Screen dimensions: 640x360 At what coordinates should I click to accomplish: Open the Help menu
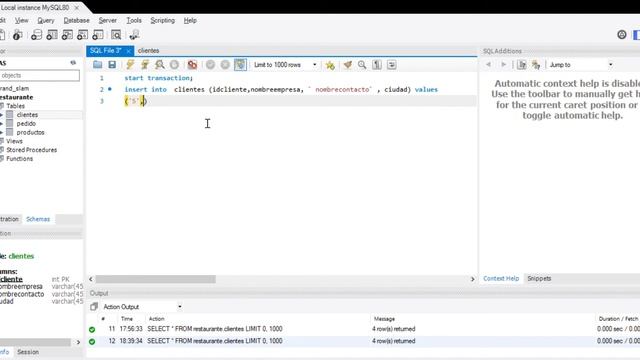(190, 20)
